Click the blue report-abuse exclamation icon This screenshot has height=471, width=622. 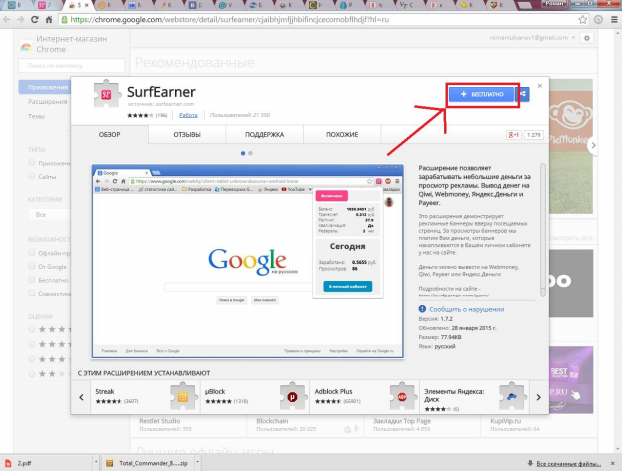click(422, 309)
